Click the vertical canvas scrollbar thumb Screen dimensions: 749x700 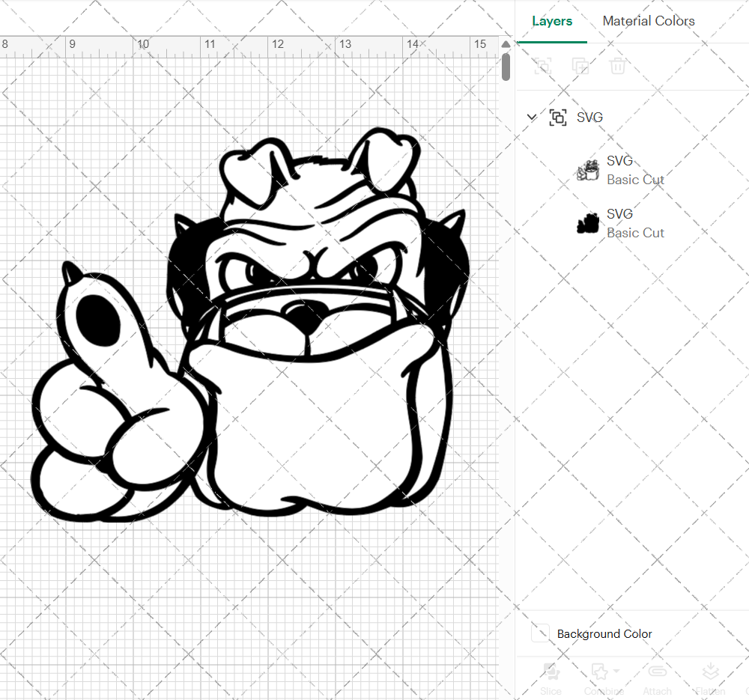point(506,67)
